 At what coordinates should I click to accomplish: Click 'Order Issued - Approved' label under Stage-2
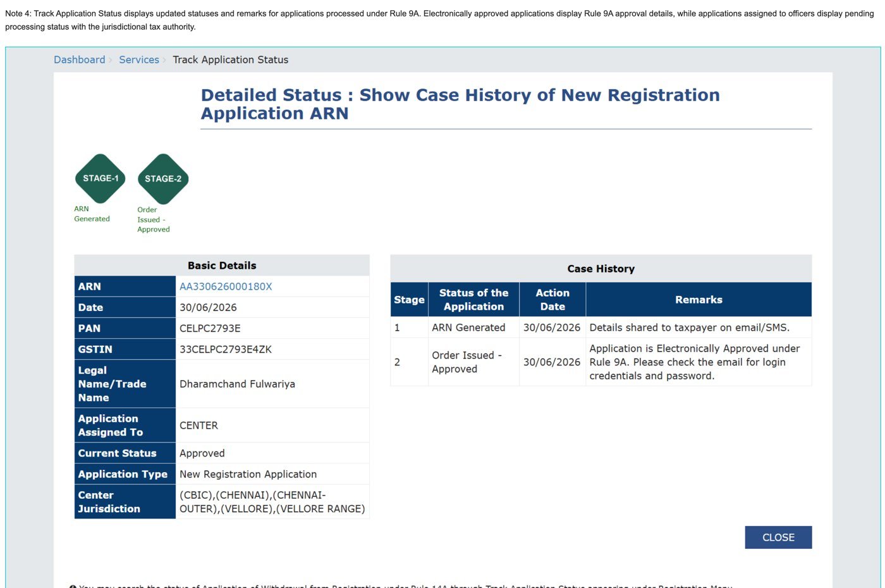(154, 219)
